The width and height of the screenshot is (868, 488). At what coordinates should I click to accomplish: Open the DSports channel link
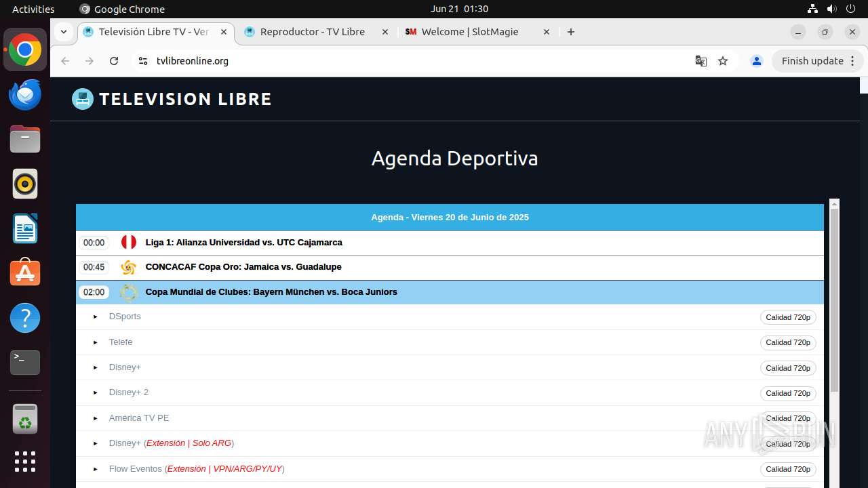point(125,317)
